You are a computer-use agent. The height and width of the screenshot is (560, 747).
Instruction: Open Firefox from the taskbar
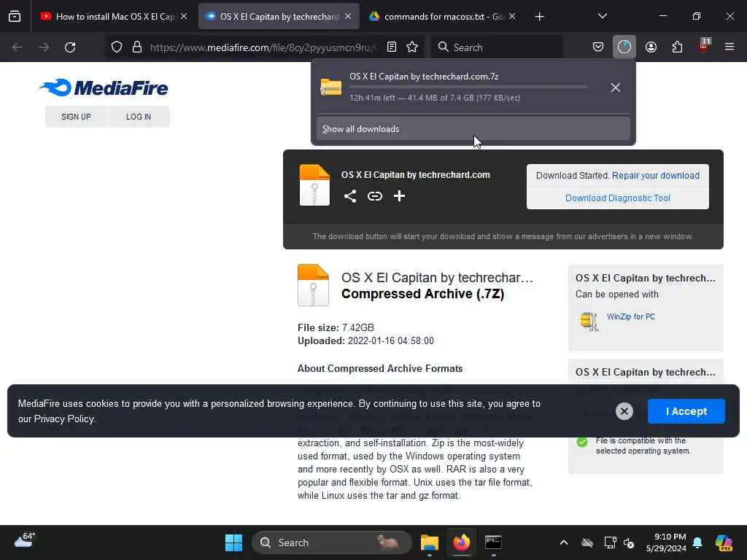pos(461,542)
